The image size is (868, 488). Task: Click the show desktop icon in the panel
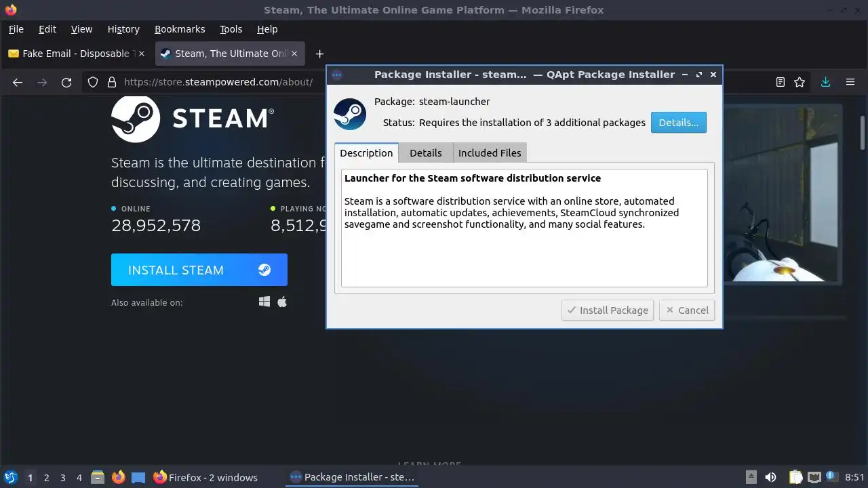click(138, 477)
